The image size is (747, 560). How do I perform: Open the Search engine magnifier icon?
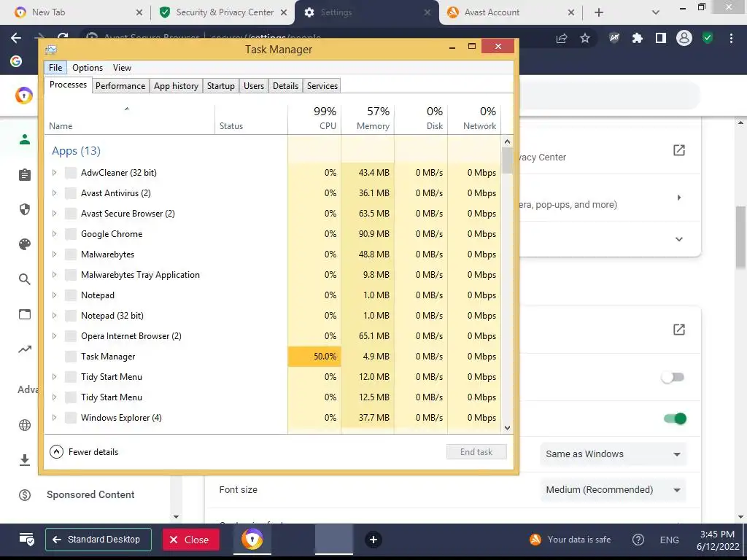[x=25, y=279]
